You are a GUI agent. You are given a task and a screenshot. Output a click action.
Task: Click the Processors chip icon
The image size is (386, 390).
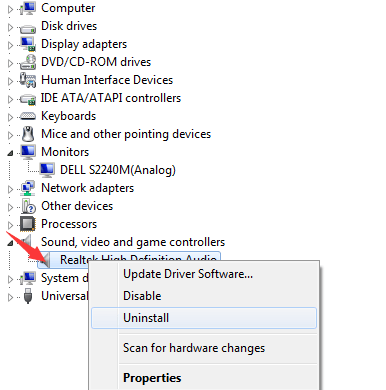(28, 224)
